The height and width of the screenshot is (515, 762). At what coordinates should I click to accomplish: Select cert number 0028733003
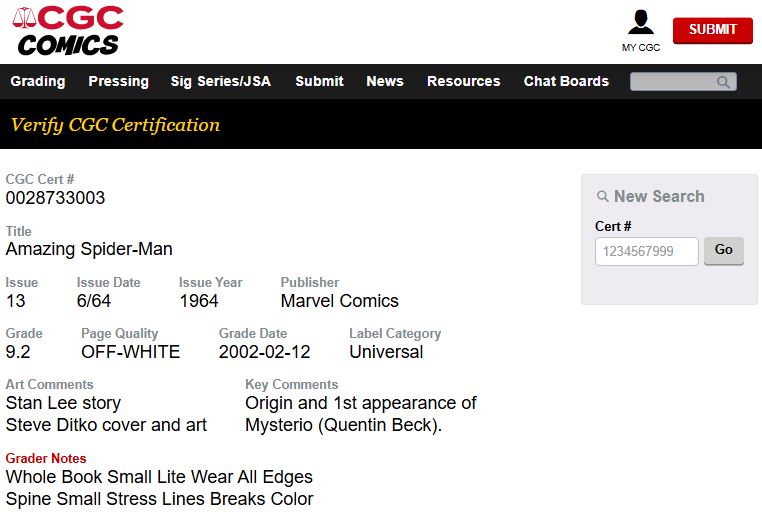coord(55,198)
